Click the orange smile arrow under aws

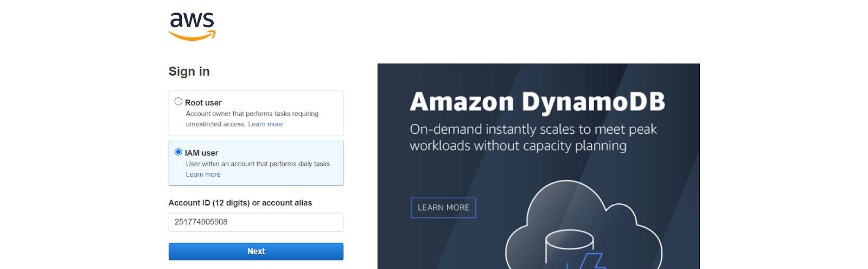click(192, 36)
